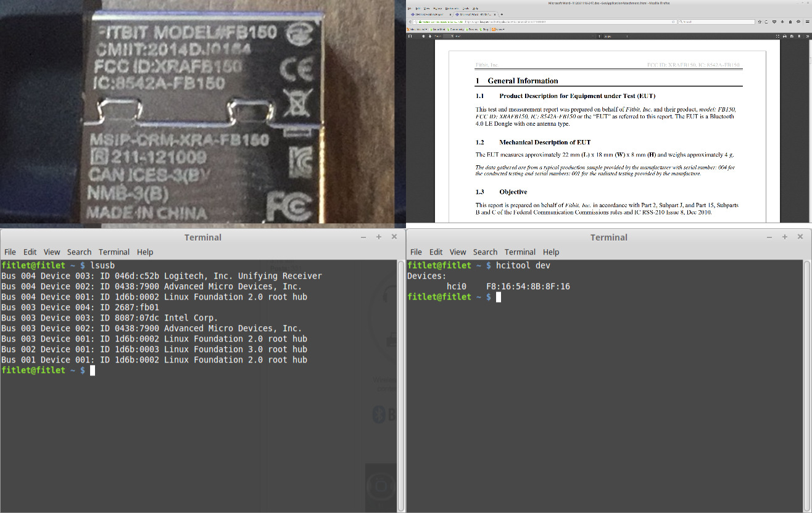This screenshot has height=513, width=812.
Task: Click 'ID 2687:fb01' line in lsusb output
Action: (80, 307)
